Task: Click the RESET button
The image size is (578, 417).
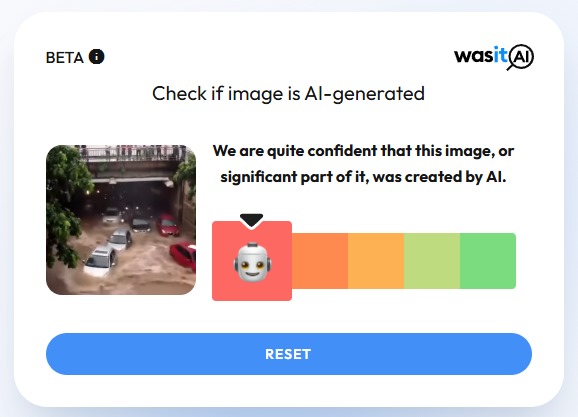Action: point(289,354)
